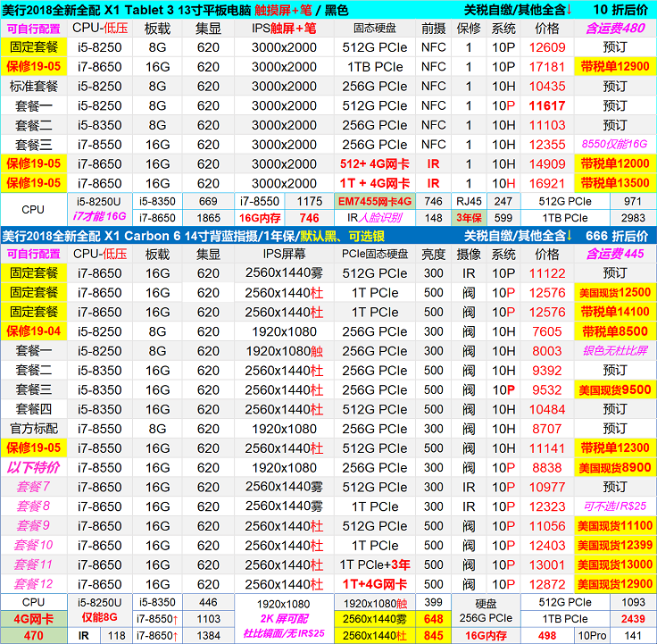
Task: Select the '美国现货13000' note cell
Action: [615, 565]
